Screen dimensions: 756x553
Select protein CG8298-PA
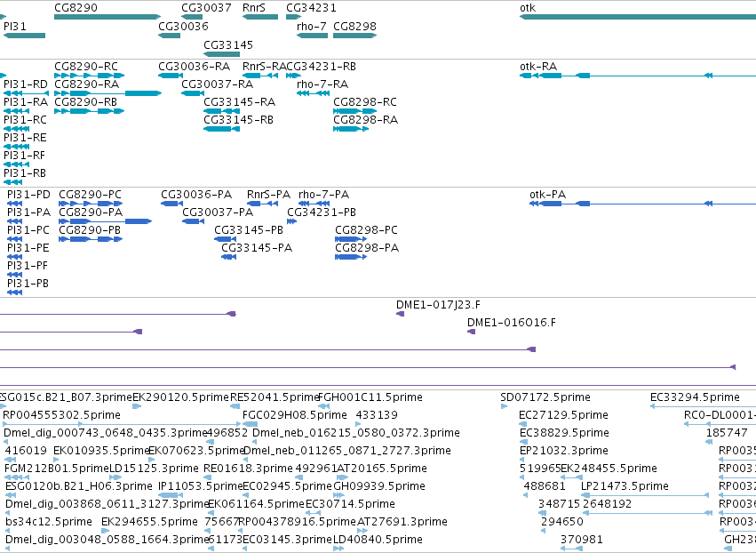click(367, 248)
